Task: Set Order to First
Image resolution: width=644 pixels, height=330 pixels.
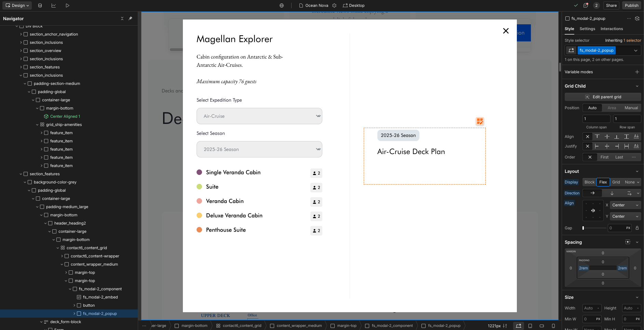Action: (x=604, y=157)
